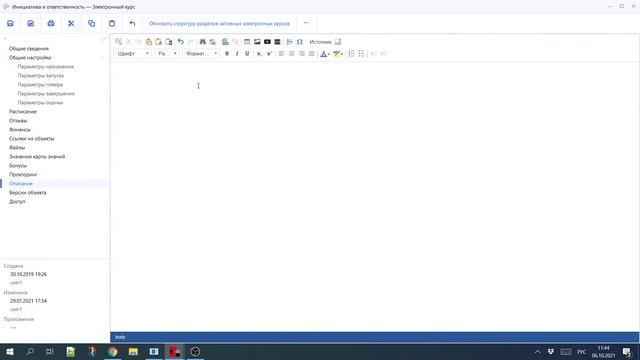The width and height of the screenshot is (640, 360).
Task: Click the paste clipboard icon in top toolbar
Action: click(x=112, y=24)
